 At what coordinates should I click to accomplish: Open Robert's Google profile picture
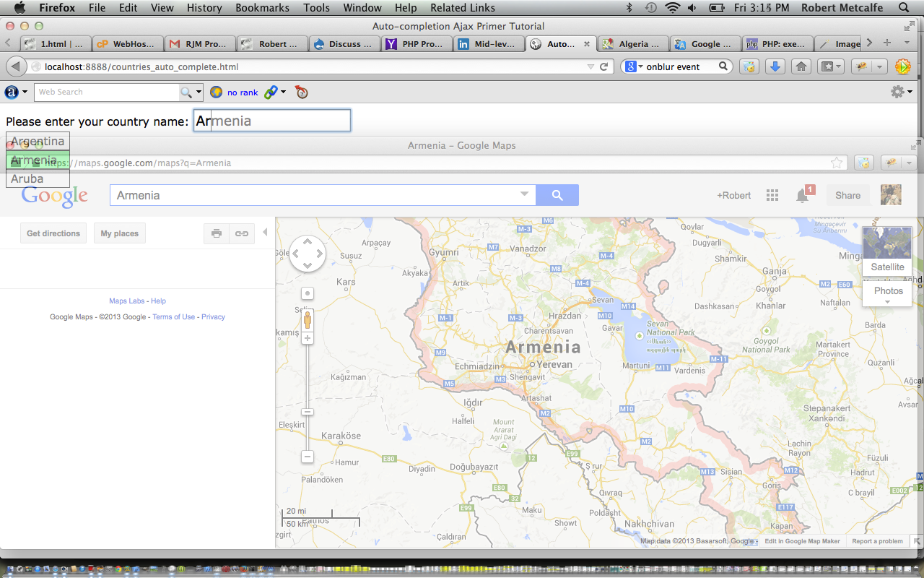[x=891, y=195]
